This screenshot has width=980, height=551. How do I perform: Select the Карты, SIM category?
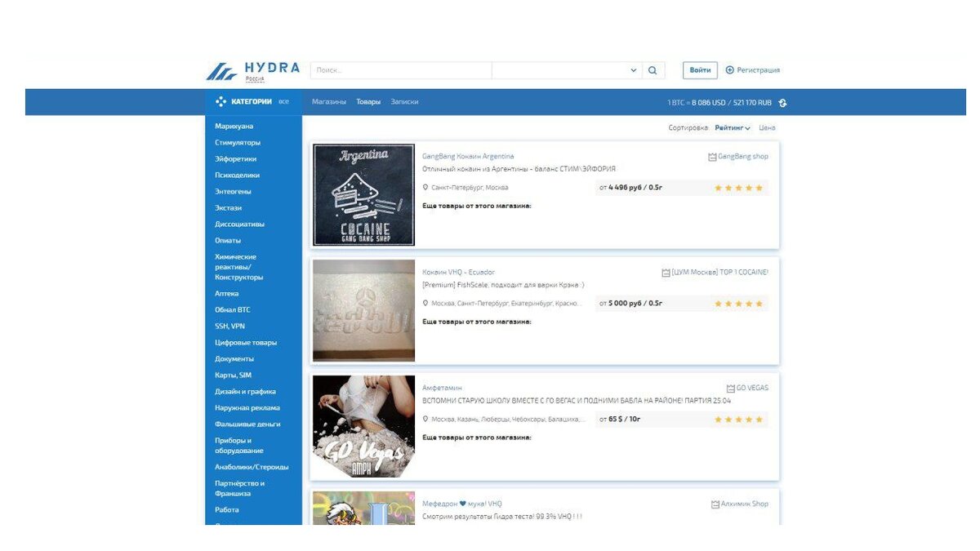pyautogui.click(x=234, y=375)
